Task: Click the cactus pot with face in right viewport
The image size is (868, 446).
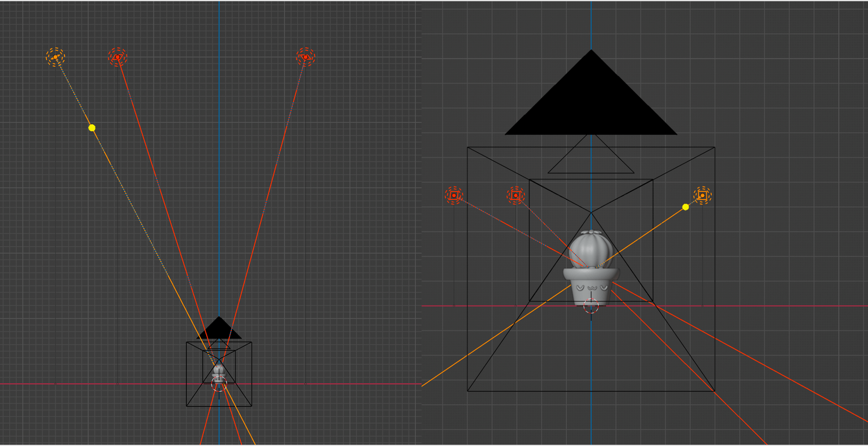Action: (x=591, y=286)
